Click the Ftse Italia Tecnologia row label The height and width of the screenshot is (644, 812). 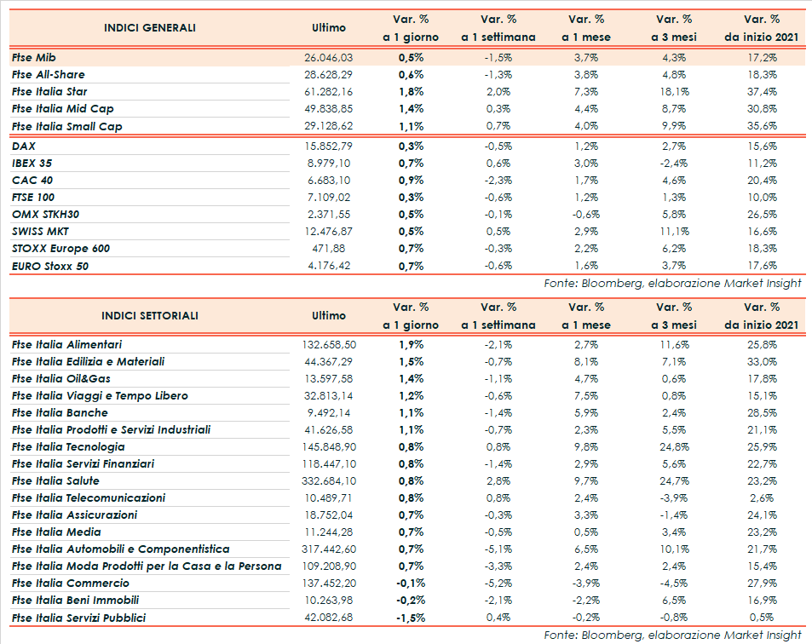pyautogui.click(x=68, y=447)
